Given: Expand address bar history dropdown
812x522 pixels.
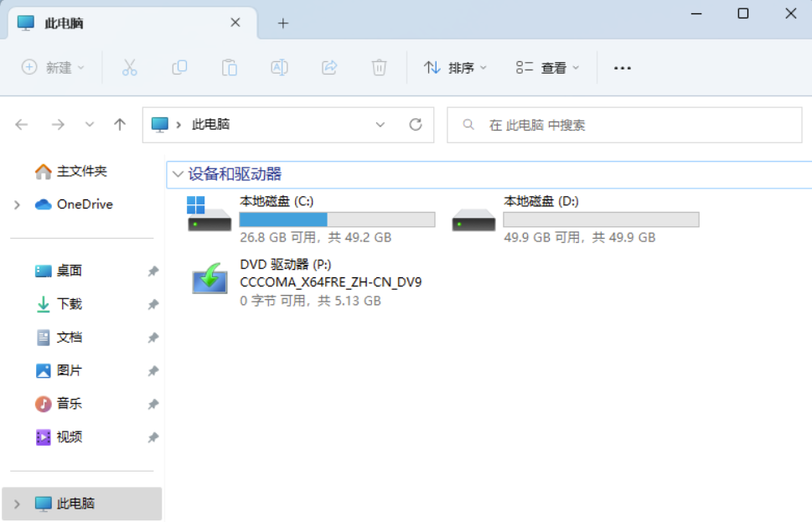Looking at the screenshot, I should point(380,125).
